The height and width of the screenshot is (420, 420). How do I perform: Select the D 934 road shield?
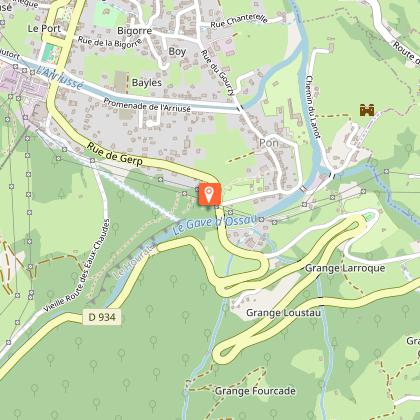tap(102, 317)
